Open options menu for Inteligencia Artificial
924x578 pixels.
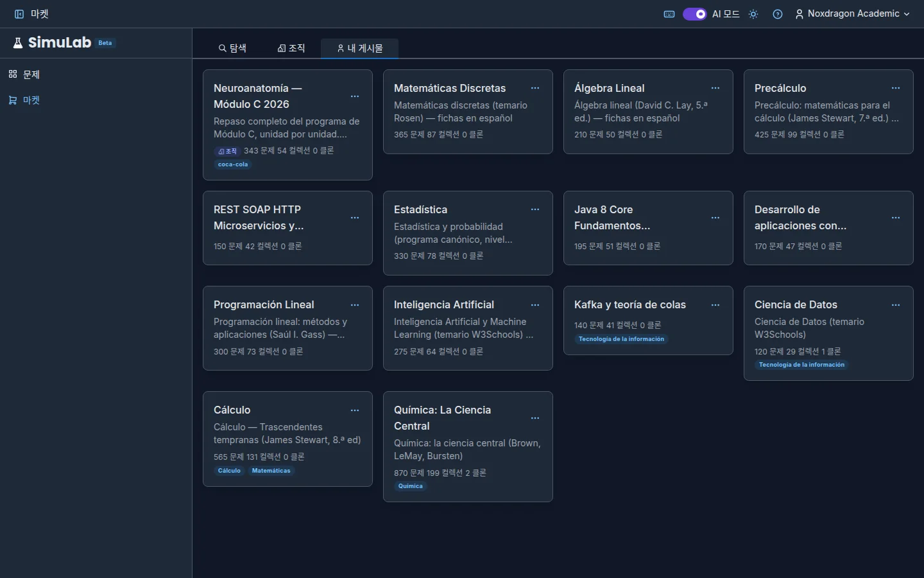(535, 305)
